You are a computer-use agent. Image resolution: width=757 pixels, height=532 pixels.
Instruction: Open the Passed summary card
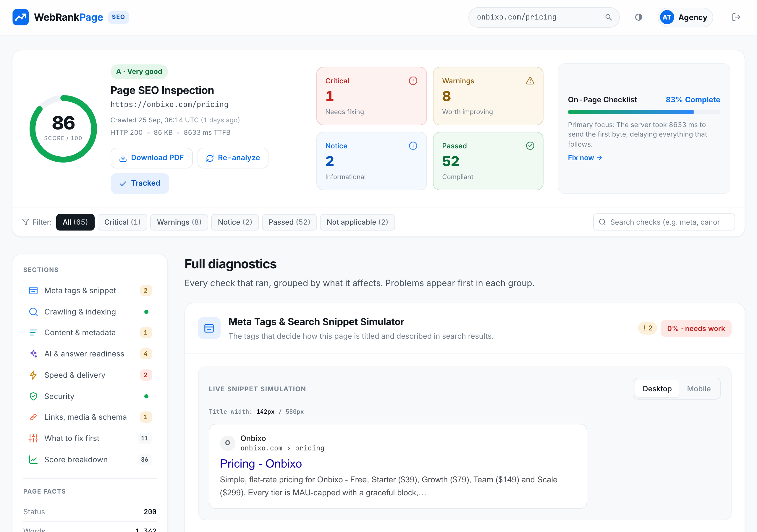click(x=488, y=161)
